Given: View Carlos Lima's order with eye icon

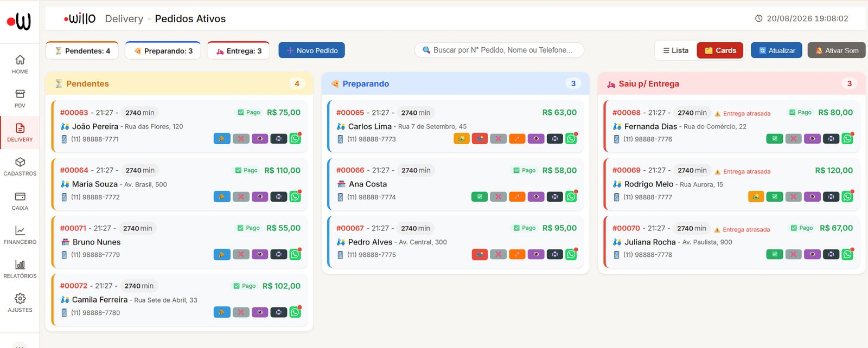Looking at the screenshot, I should coord(536,139).
